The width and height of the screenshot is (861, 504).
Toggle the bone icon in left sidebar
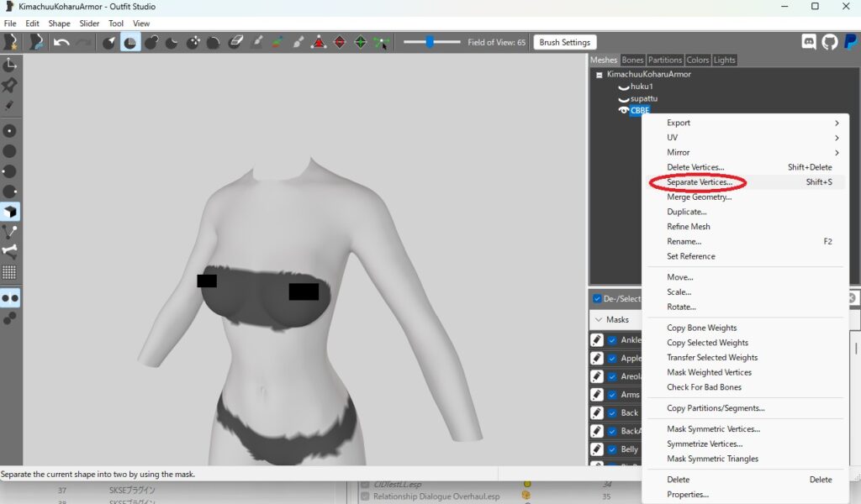pos(10,250)
